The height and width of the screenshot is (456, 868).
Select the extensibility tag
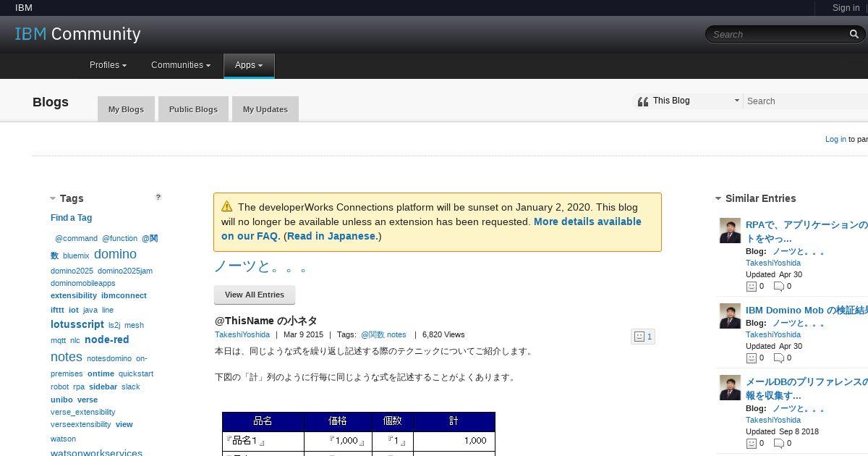click(74, 295)
